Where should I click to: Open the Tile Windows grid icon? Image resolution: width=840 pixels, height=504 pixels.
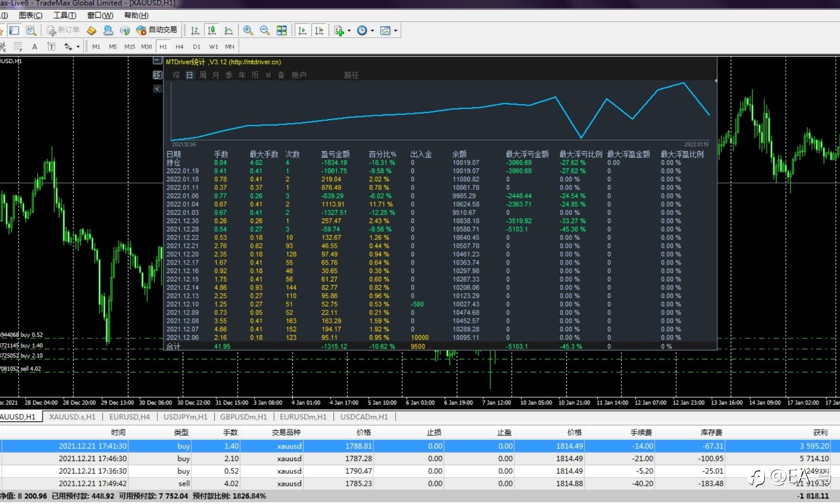point(282,31)
